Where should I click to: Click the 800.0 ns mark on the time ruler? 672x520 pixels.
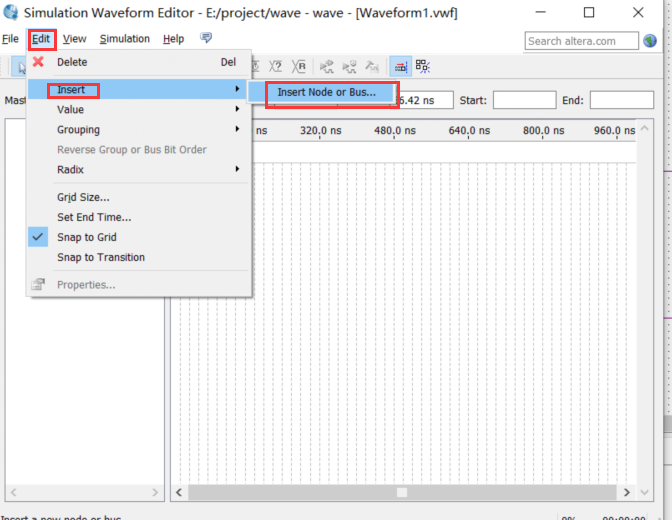click(x=543, y=130)
